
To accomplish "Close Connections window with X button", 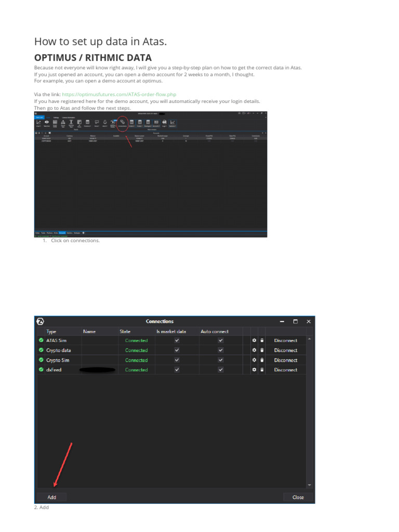I will pos(309,321).
